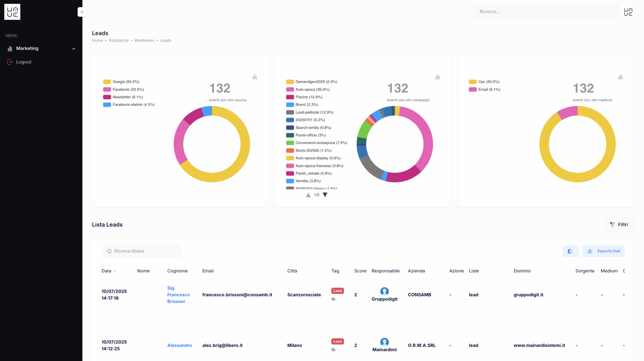Screen dimensions: 644x361
Task: Download the utm source chart
Action: 255,77
